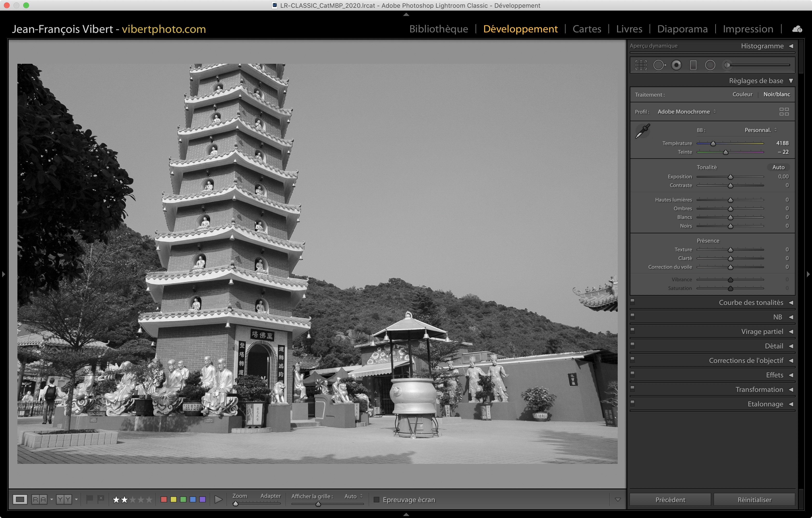Screen dimensions: 812x518
Task: Select the crop overlay tool icon
Action: (x=641, y=65)
